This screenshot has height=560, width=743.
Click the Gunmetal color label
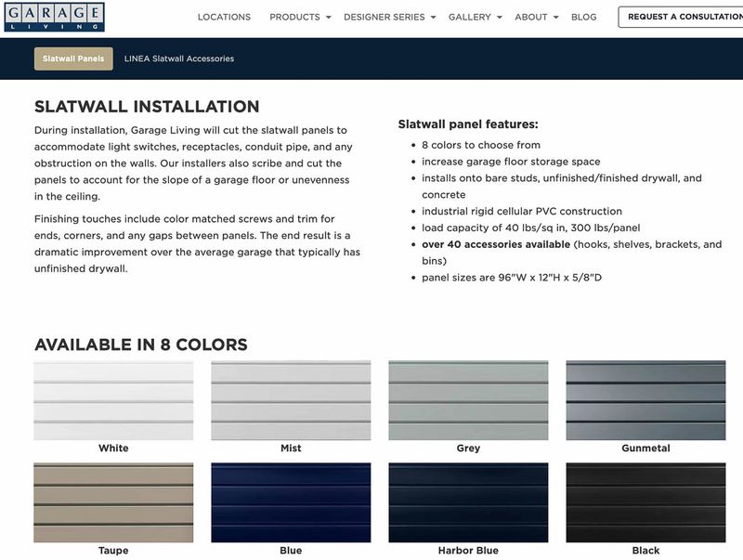(x=645, y=449)
